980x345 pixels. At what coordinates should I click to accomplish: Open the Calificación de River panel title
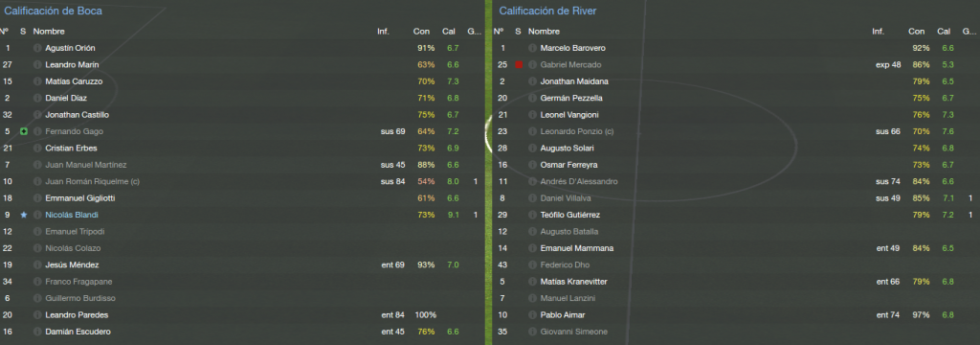click(x=547, y=11)
